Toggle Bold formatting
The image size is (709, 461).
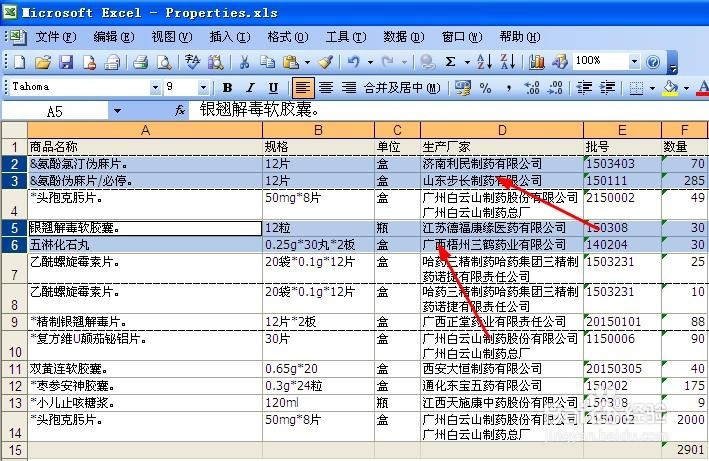pyautogui.click(x=227, y=88)
